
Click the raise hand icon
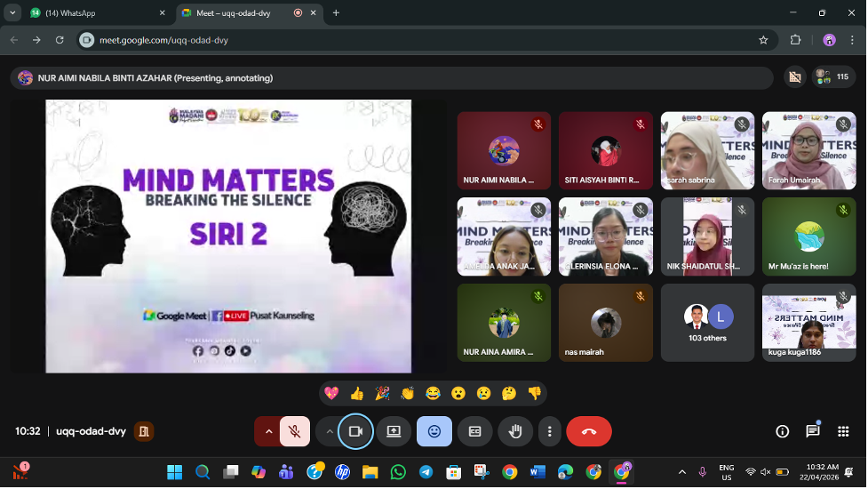point(515,431)
